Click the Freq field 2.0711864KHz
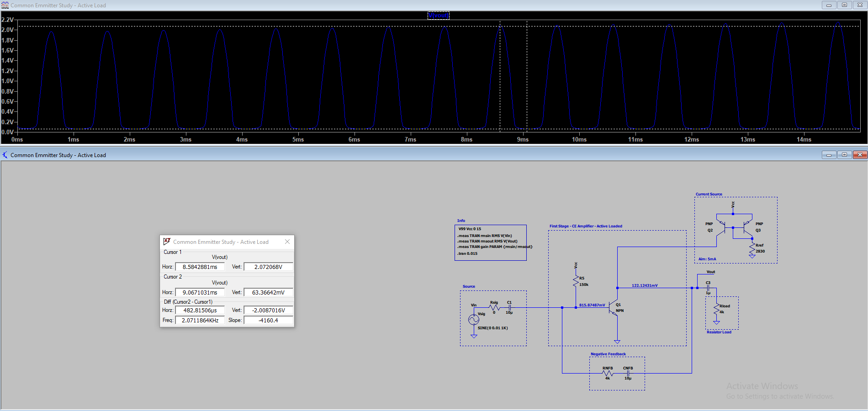Viewport: 868px width, 411px height. coord(200,320)
